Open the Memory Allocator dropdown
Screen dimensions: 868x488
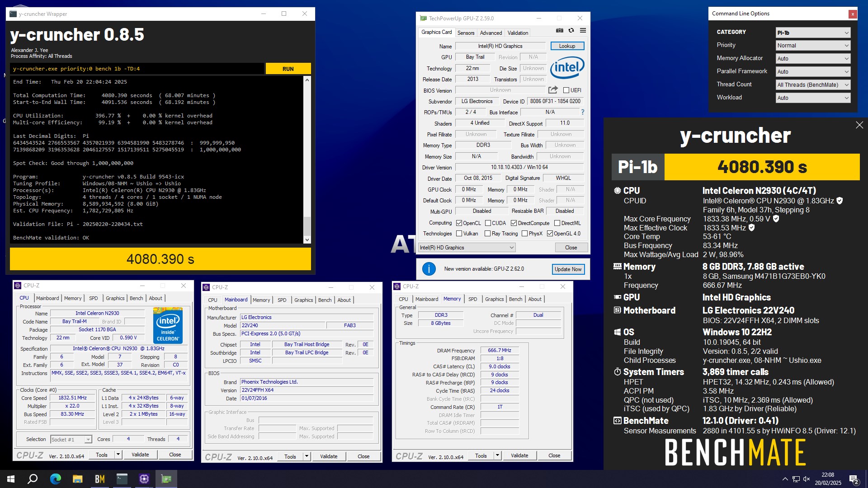coord(813,59)
